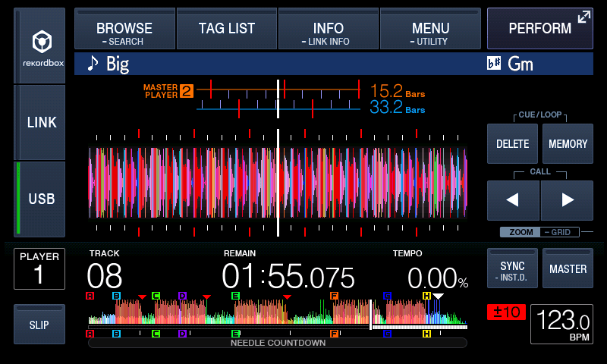This screenshot has width=607, height=364.
Task: Open the TAG LIST tab
Action: coord(227,29)
